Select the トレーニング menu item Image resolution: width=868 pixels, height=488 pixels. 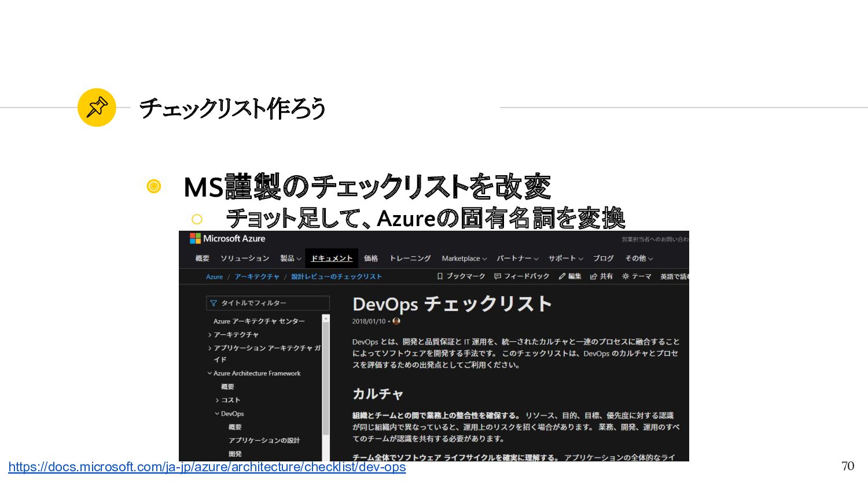pyautogui.click(x=410, y=258)
